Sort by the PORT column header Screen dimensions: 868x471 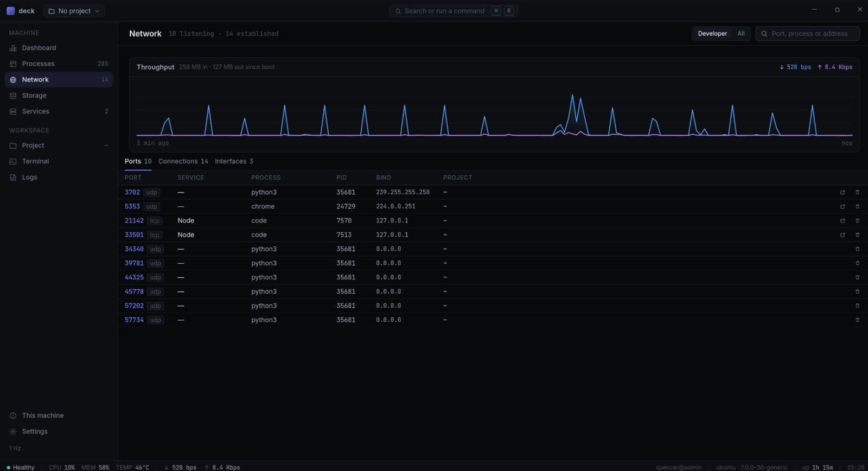point(133,177)
